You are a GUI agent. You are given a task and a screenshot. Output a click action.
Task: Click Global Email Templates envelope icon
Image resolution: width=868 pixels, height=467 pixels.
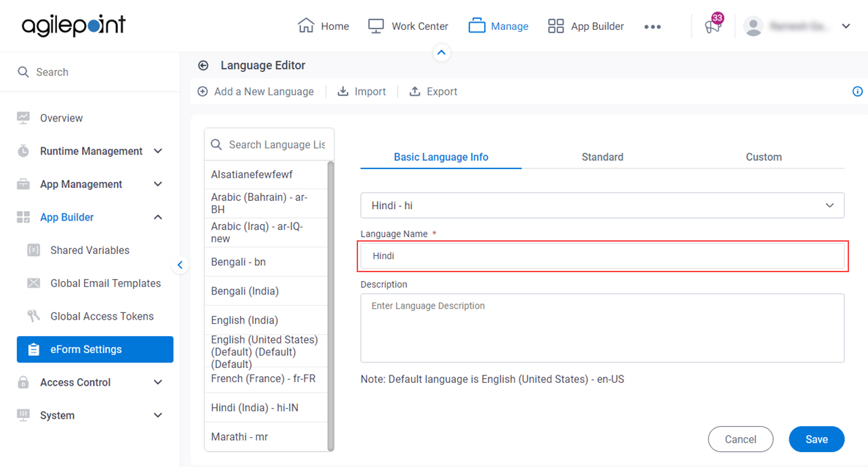click(x=33, y=283)
